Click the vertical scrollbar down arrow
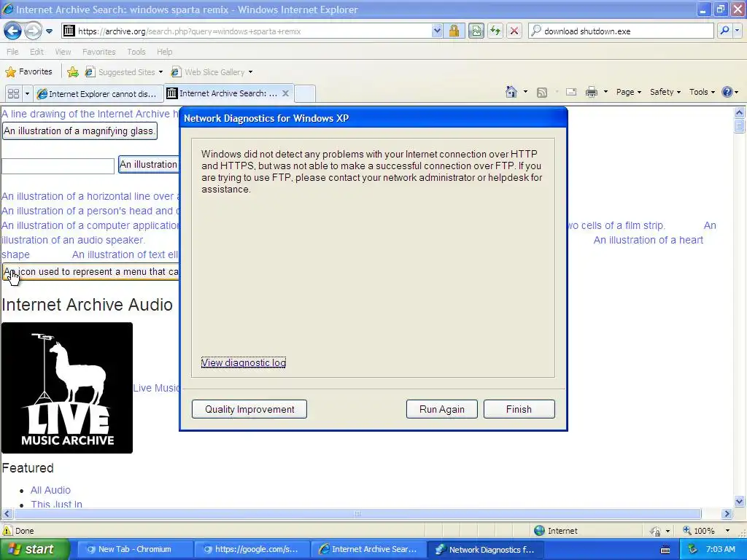The width and height of the screenshot is (747, 560). [740, 501]
